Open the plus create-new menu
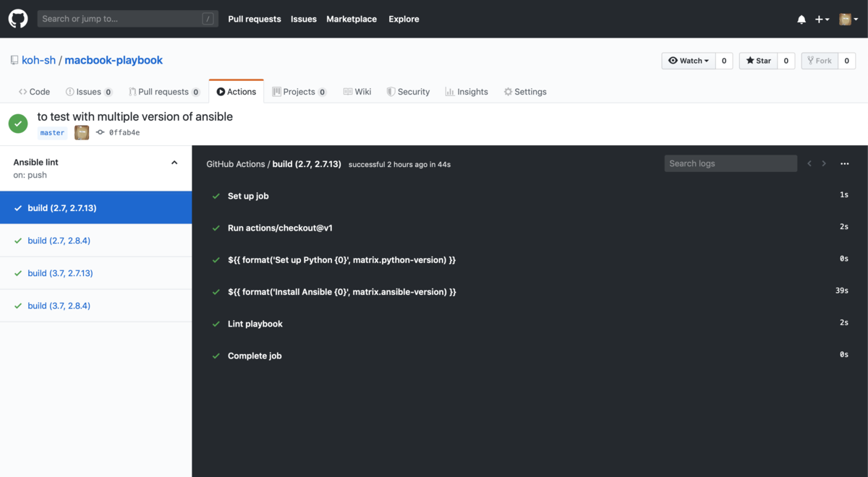Viewport: 868px width, 477px height. tap(822, 20)
